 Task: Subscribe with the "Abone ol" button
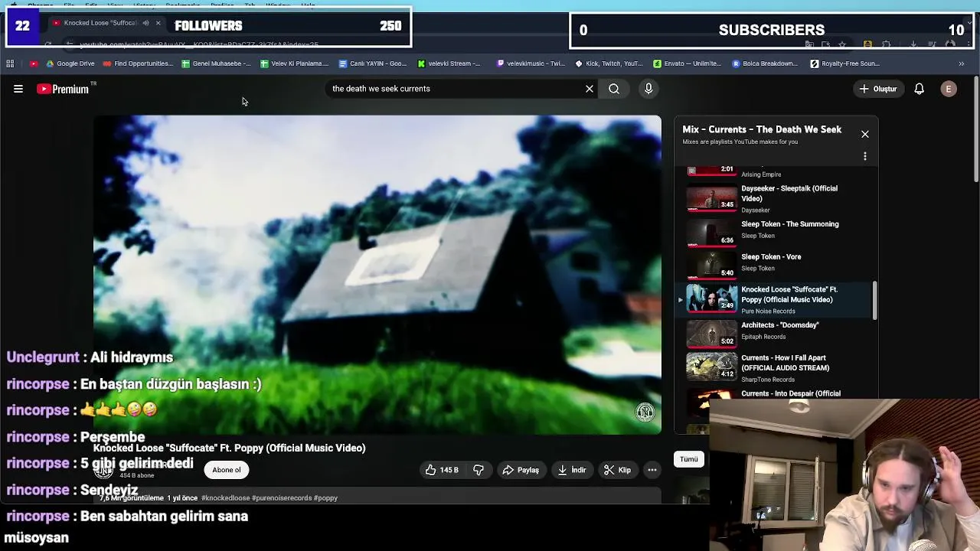(226, 470)
